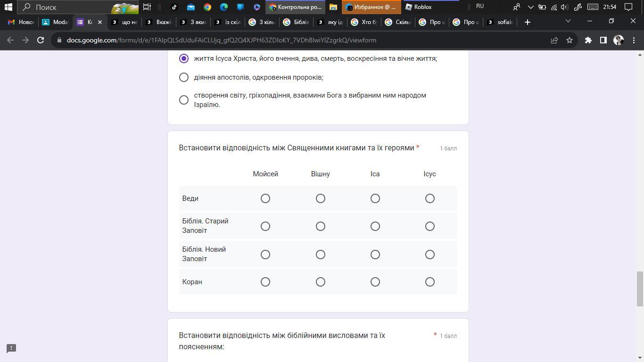Select Іса for the Коран row
The image size is (644, 362).
375,282
